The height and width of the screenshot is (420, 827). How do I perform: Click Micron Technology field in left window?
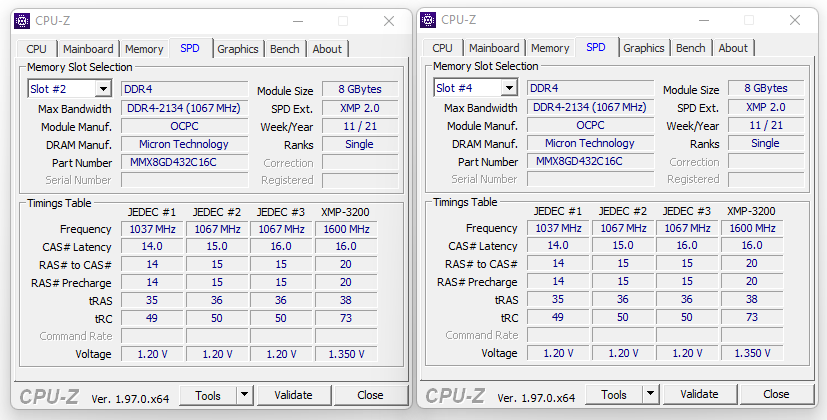point(185,144)
